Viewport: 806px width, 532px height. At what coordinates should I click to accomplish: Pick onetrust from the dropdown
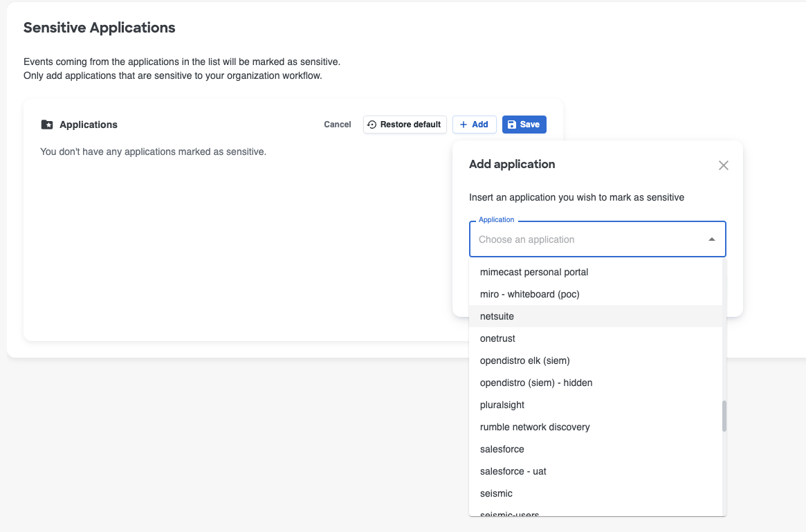(497, 338)
